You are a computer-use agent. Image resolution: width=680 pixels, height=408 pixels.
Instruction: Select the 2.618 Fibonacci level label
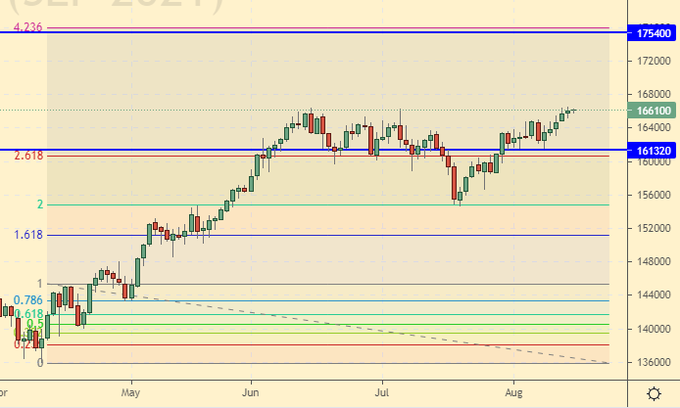28,156
